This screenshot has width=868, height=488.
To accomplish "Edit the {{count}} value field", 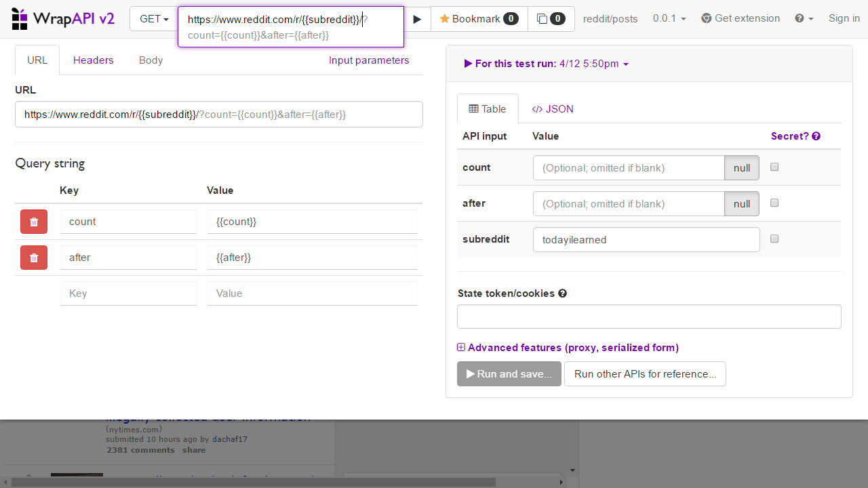I will pyautogui.click(x=313, y=222).
